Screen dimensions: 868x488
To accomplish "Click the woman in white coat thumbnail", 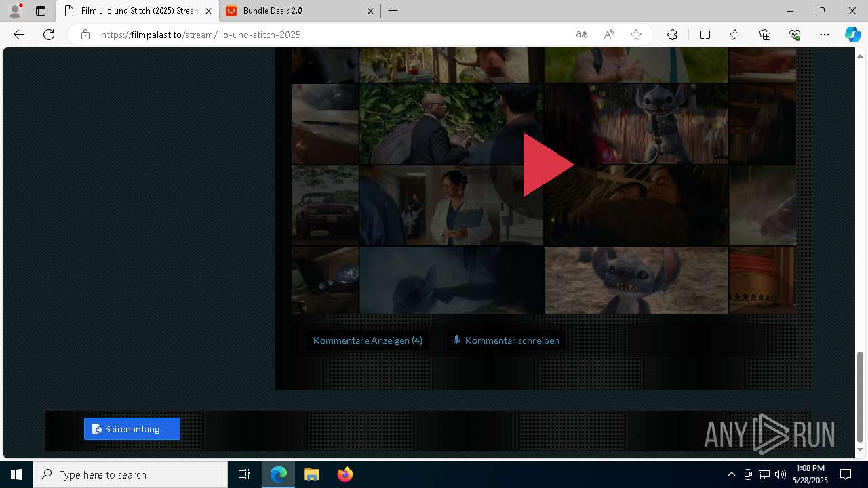I will pyautogui.click(x=452, y=205).
